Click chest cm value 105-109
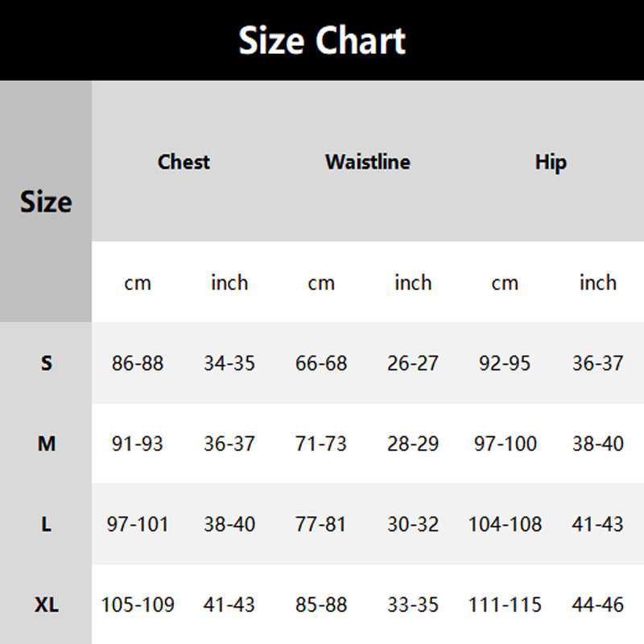644x644 pixels. pyautogui.click(x=138, y=605)
